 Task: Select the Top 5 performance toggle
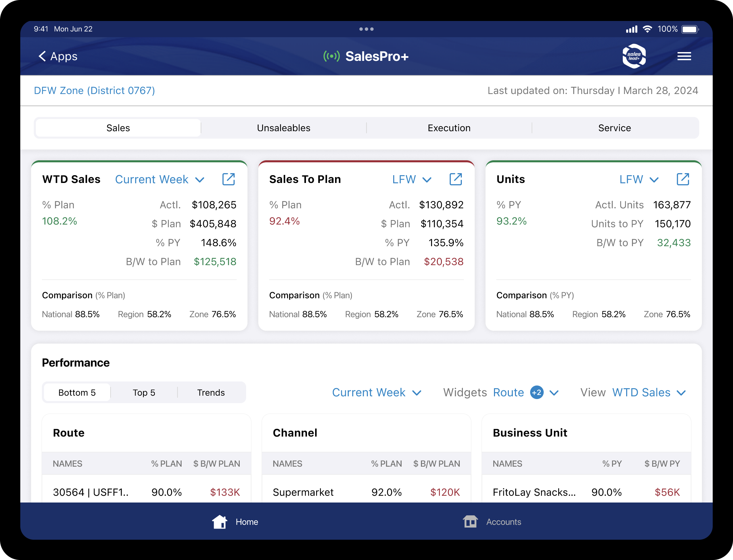tap(144, 392)
